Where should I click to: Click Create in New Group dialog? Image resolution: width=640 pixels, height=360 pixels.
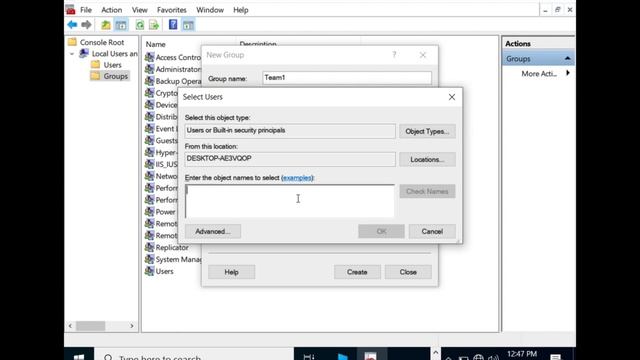coord(357,272)
